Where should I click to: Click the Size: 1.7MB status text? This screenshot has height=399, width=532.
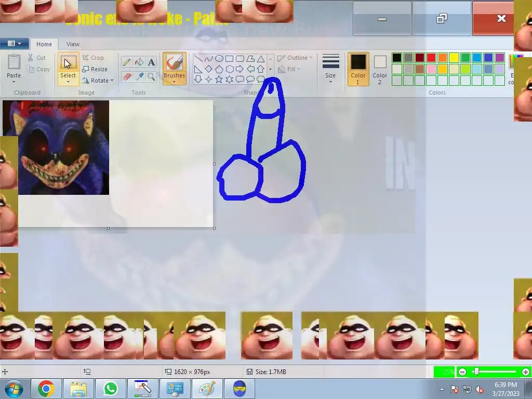click(x=271, y=372)
